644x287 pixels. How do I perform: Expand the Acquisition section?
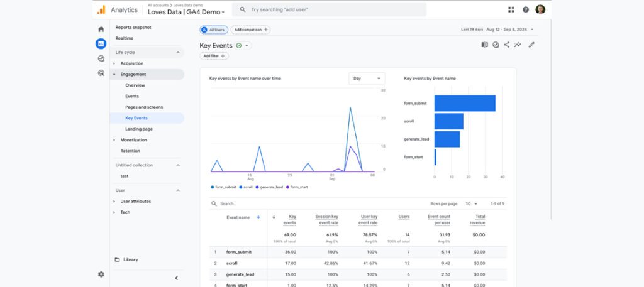(x=131, y=63)
